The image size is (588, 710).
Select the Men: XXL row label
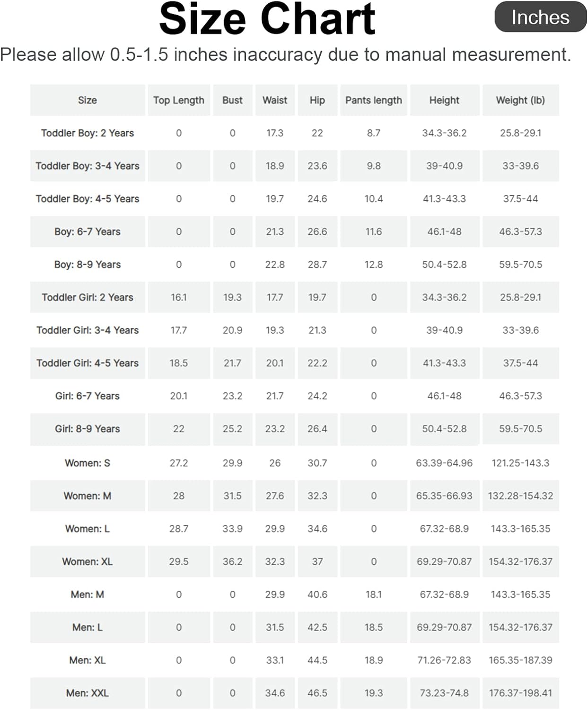pyautogui.click(x=88, y=693)
